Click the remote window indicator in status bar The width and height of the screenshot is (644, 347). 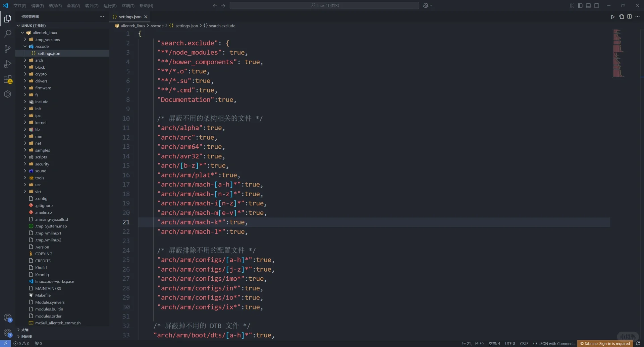coord(5,344)
